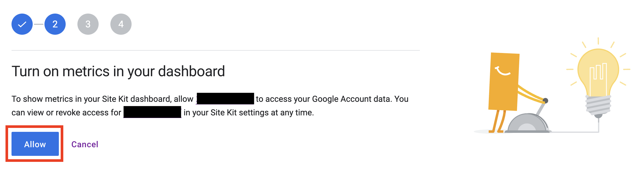Click the blue Allow button
This screenshot has width=644, height=189.
coord(35,144)
